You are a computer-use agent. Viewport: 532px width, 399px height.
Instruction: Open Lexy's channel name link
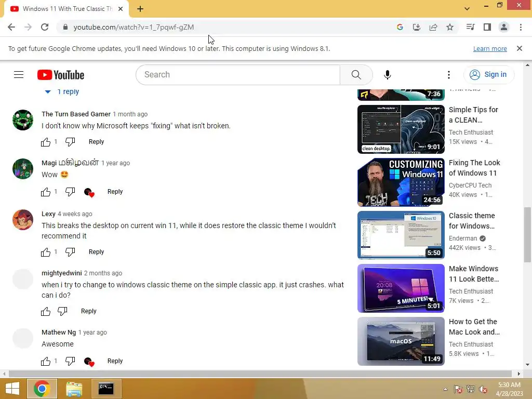click(x=48, y=214)
